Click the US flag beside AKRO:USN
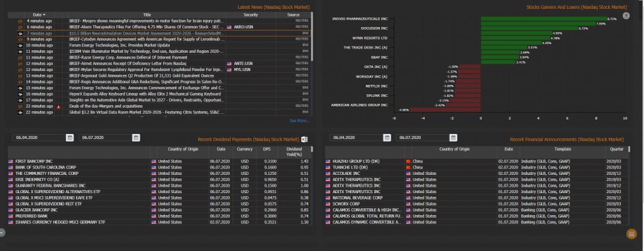644x251 pixels. click(x=229, y=27)
